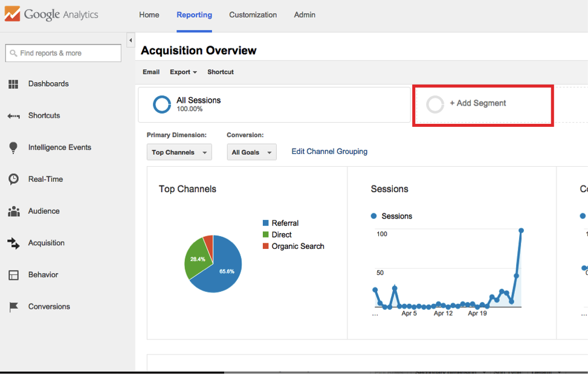Viewport: 588px width, 374px height.
Task: Open the All Goals conversion dropdown
Action: coord(251,152)
